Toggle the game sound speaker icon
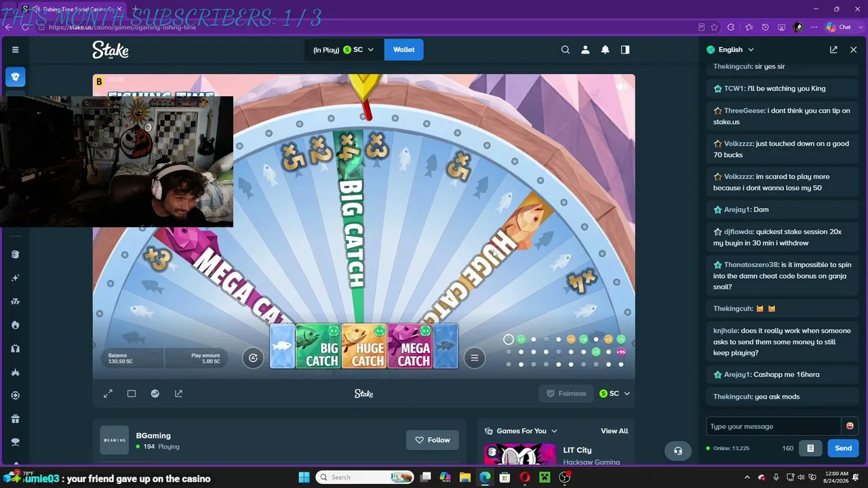The image size is (868, 488). (x=621, y=86)
